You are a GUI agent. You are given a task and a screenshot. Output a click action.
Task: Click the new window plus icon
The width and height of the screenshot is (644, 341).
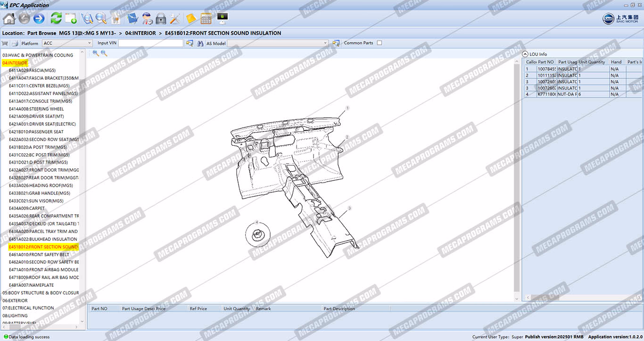pyautogui.click(x=71, y=18)
